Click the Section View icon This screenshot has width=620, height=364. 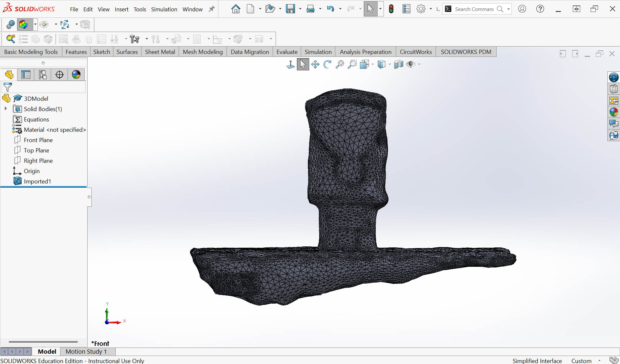point(398,64)
